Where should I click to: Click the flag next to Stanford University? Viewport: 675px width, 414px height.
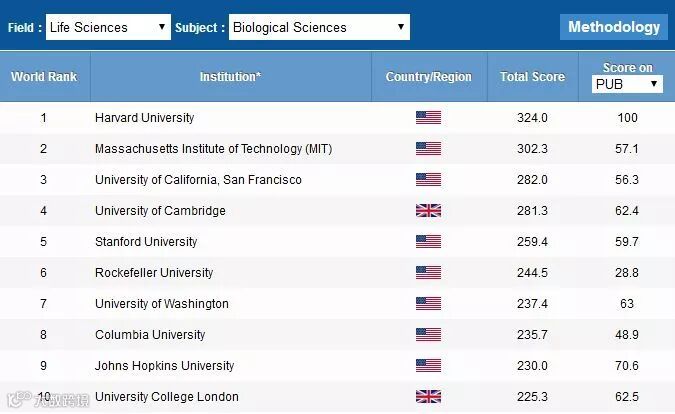pos(428,242)
